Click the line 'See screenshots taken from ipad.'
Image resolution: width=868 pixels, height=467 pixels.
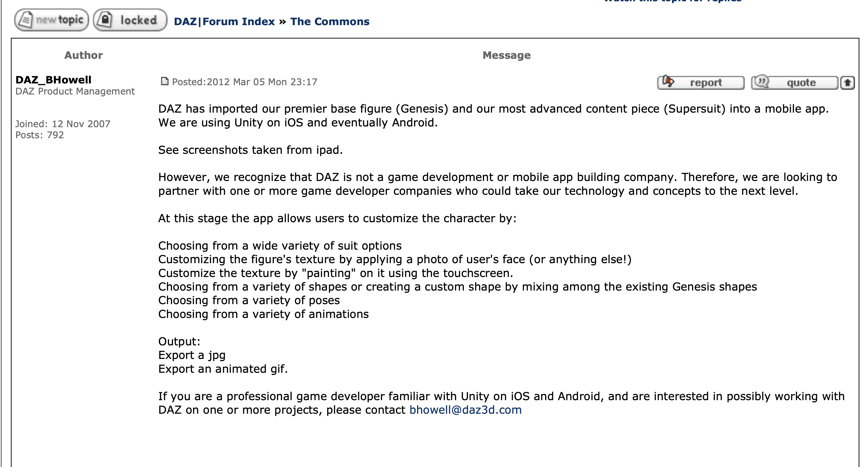coord(250,150)
